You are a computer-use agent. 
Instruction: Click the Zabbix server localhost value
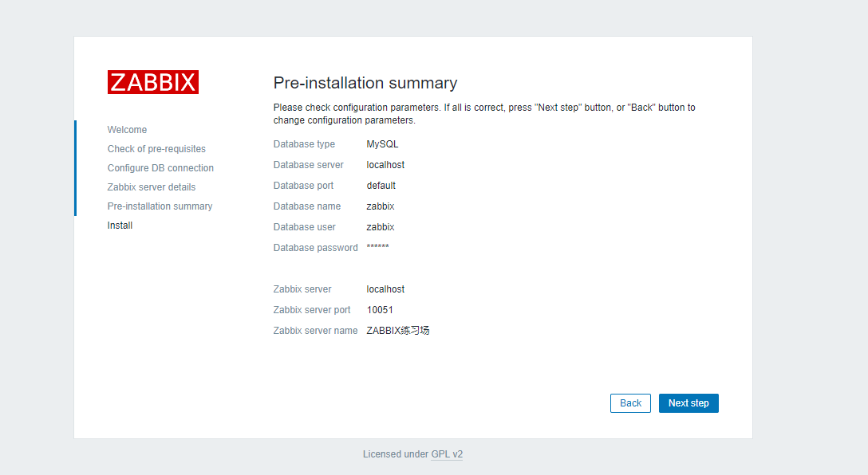[385, 289]
